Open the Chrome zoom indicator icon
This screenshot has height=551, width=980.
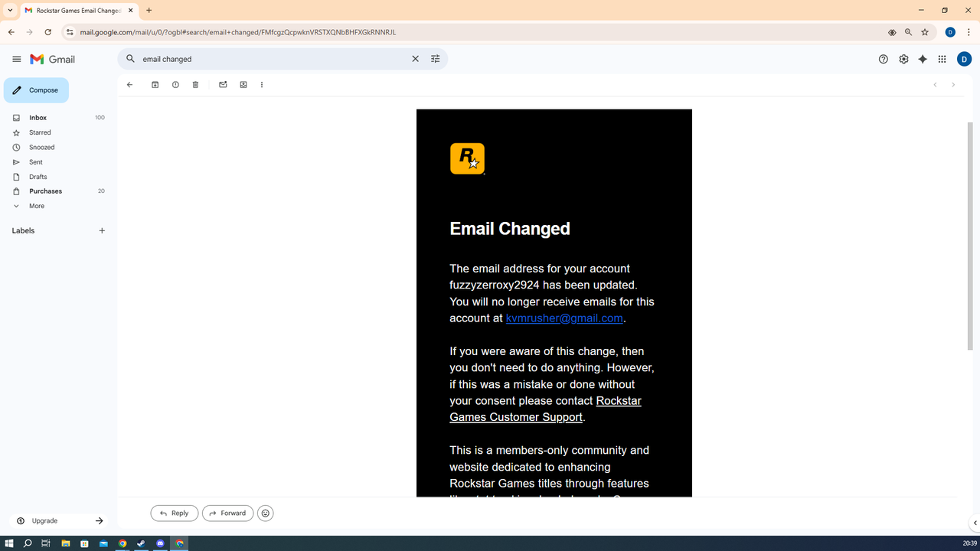908,32
